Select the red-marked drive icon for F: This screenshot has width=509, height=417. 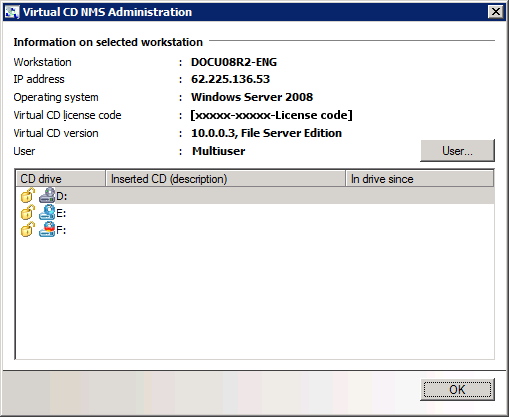point(47,229)
